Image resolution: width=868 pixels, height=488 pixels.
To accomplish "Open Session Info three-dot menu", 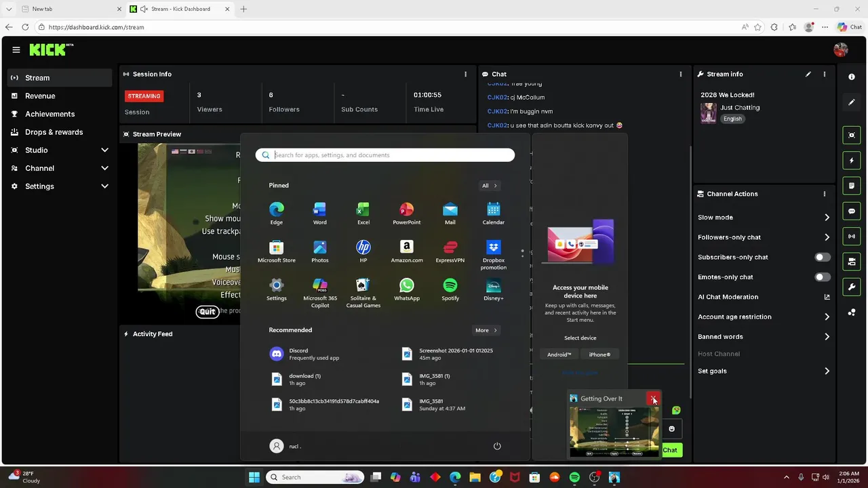I will (x=465, y=74).
